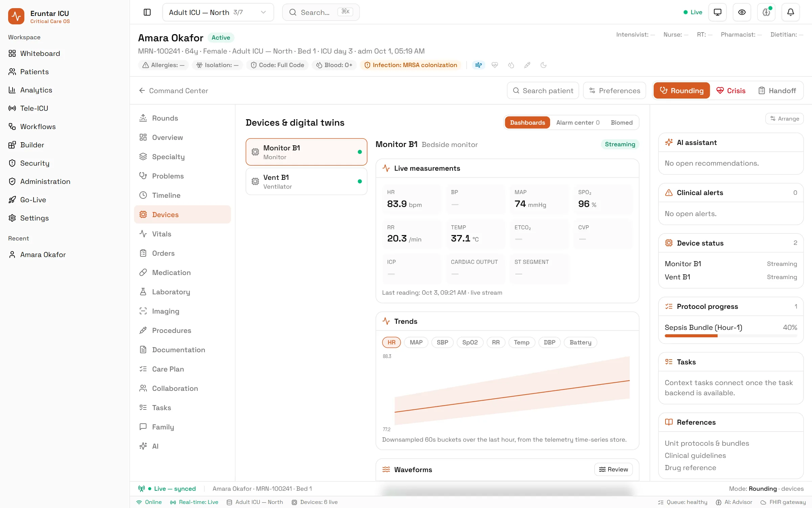Click the ventilation airflow icon near infection tag
The width and height of the screenshot is (812, 508).
[x=478, y=65]
